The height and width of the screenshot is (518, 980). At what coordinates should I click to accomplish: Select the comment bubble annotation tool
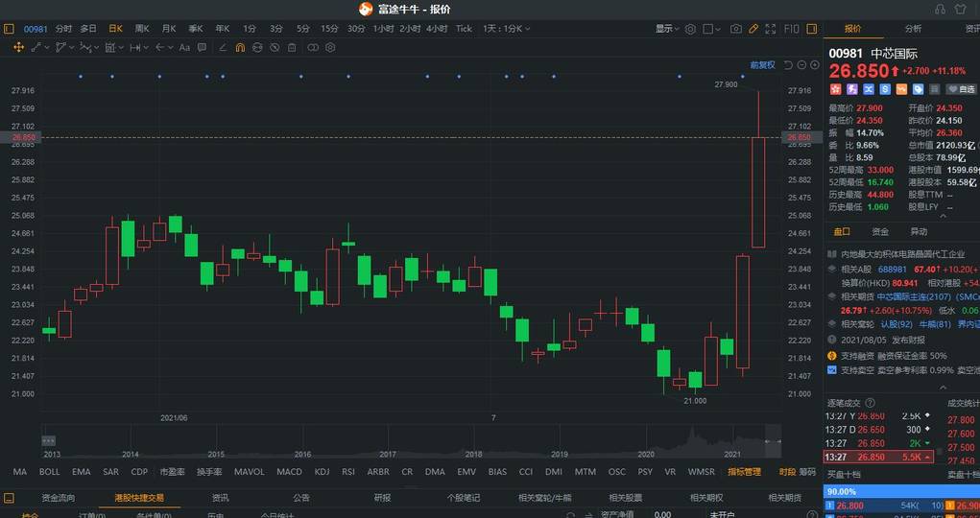pyautogui.click(x=202, y=48)
